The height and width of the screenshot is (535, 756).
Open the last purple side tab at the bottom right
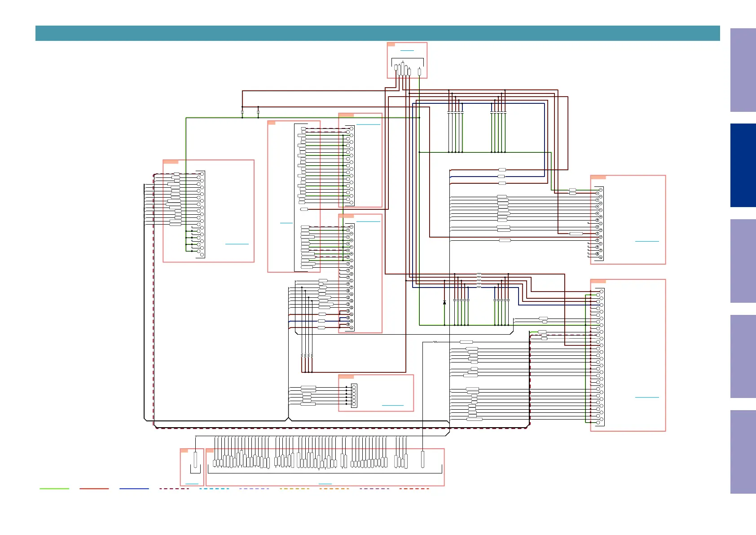[743, 452]
